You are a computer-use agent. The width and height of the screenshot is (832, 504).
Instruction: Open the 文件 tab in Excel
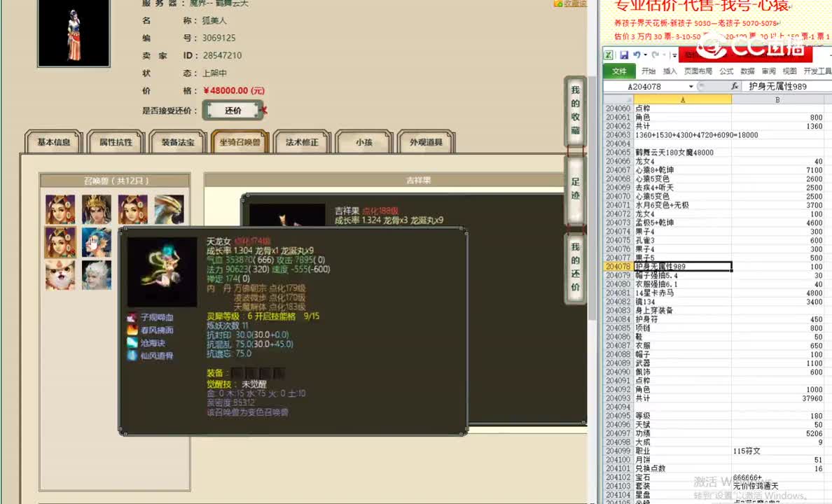(x=619, y=71)
